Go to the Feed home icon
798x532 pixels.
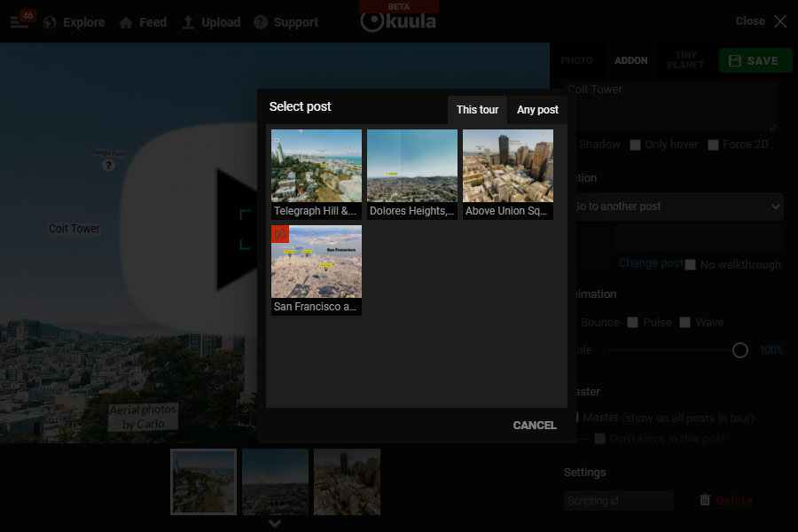point(126,22)
